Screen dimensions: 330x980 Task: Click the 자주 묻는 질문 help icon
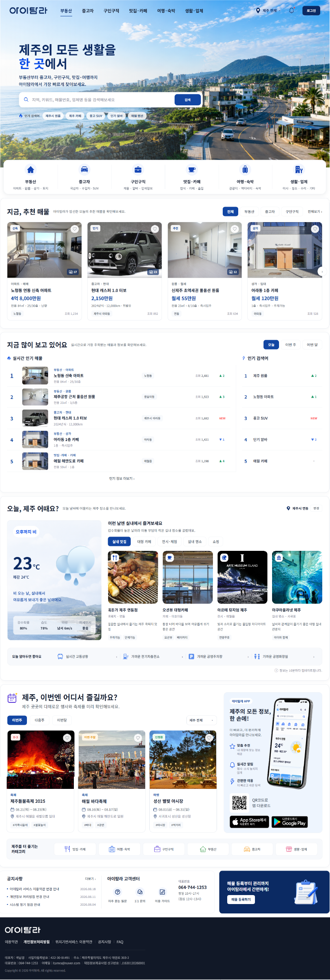[x=117, y=892]
